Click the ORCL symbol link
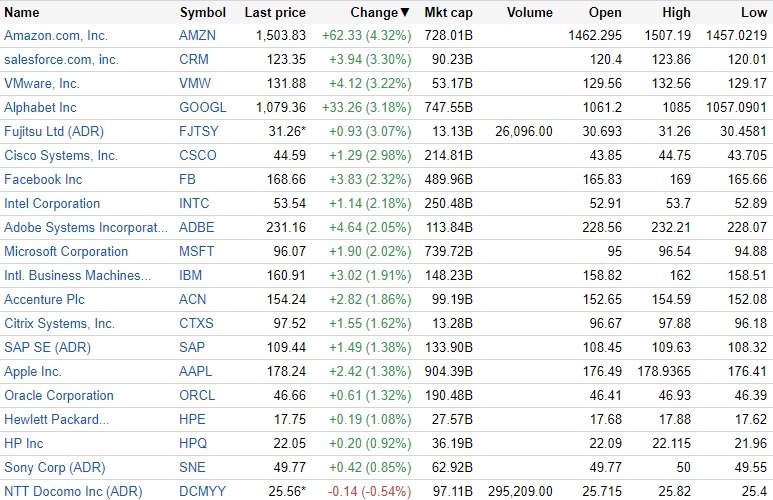 point(197,395)
